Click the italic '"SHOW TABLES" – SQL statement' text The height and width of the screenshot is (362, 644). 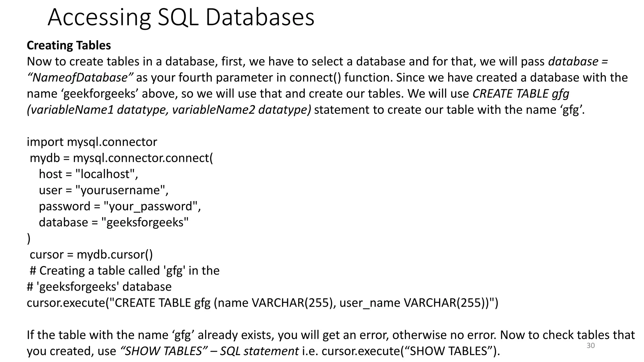pos(209,351)
